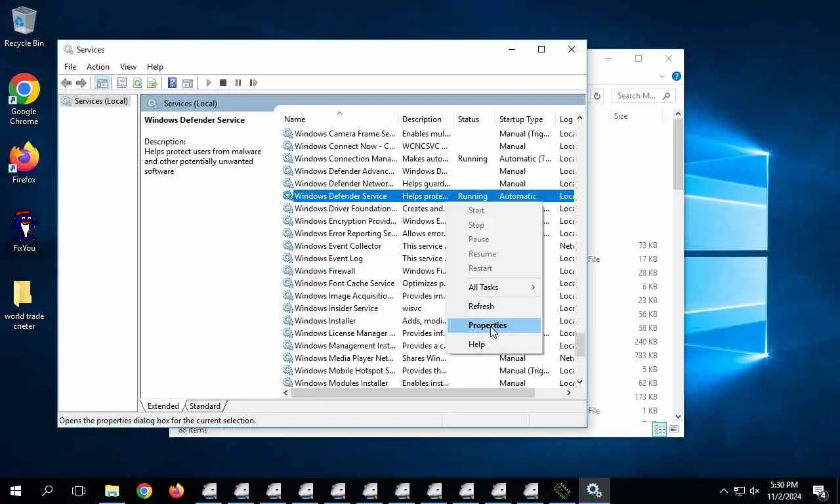840x504 pixels.
Task: Click the taskbar search magnifier
Action: [47, 491]
